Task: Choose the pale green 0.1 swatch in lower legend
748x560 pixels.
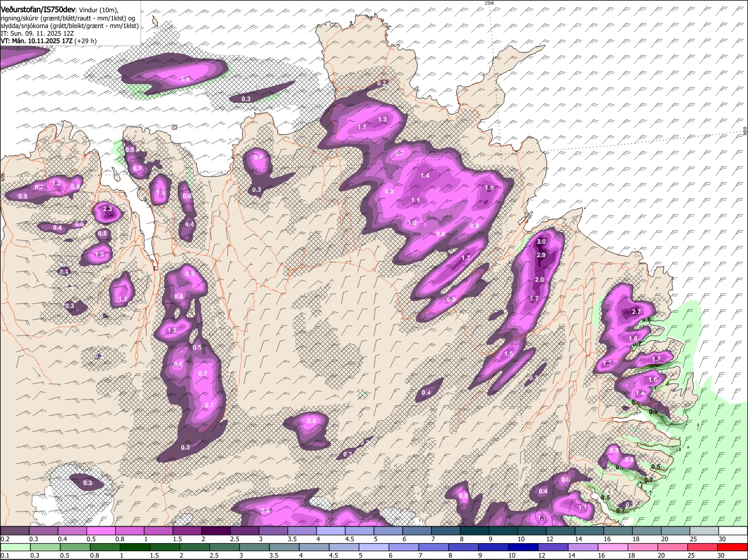Action: point(16,547)
